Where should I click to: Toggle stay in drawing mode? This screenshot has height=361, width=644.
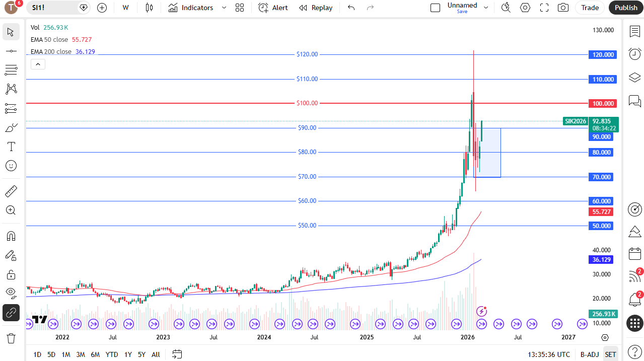click(x=11, y=255)
